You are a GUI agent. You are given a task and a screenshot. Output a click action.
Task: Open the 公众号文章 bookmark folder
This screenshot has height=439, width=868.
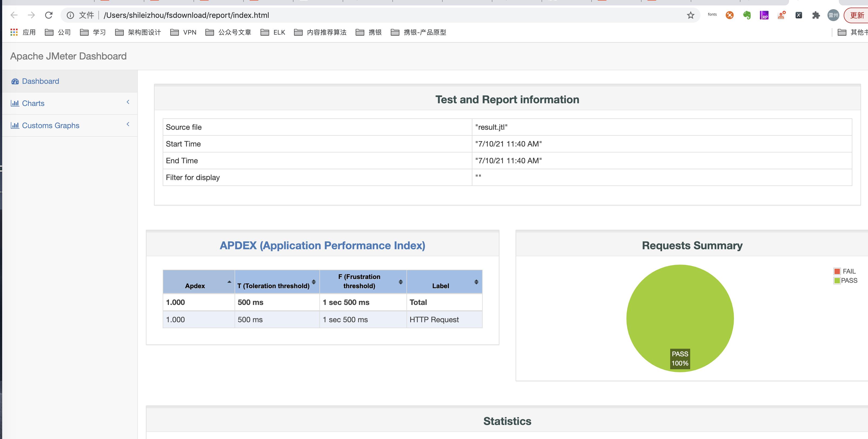point(228,32)
